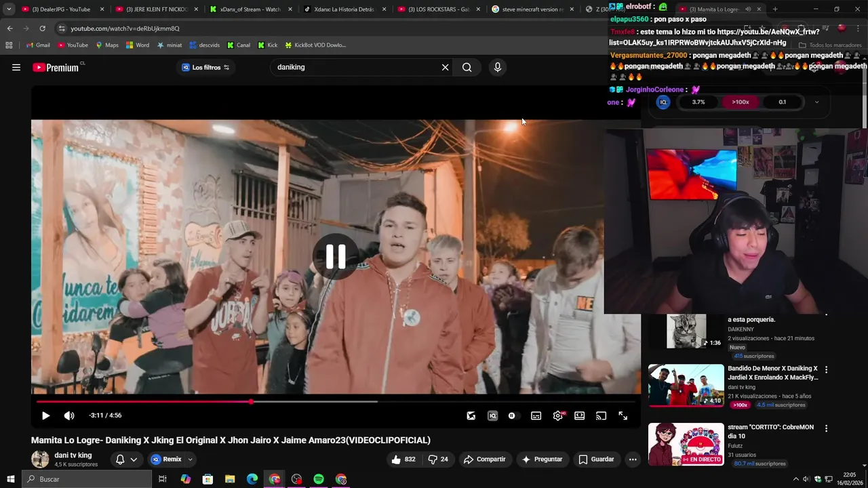
Task: Switch to theater mode view
Action: [x=579, y=415]
